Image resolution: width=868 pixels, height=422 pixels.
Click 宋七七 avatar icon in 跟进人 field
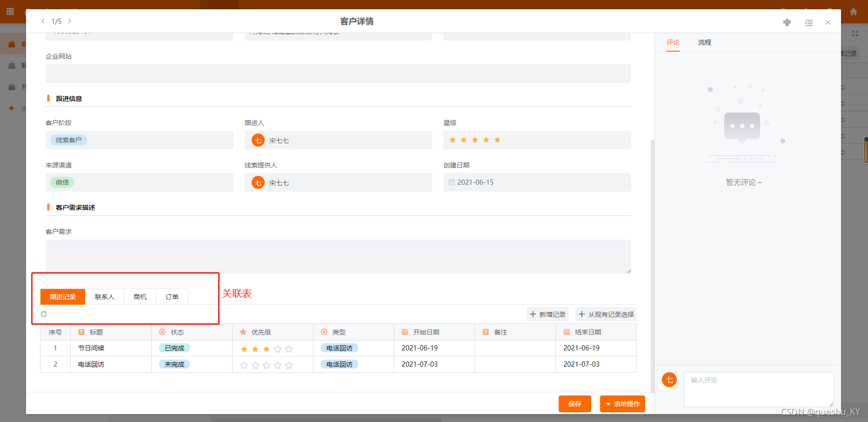pyautogui.click(x=258, y=140)
